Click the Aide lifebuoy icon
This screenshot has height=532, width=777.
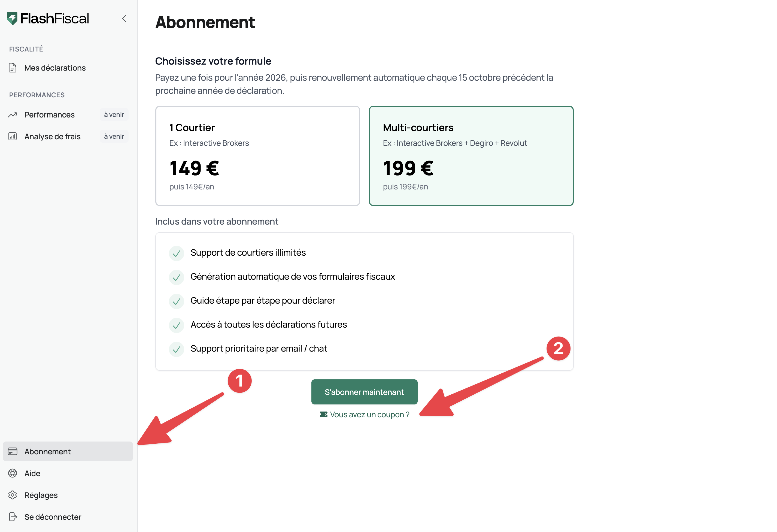pos(13,473)
